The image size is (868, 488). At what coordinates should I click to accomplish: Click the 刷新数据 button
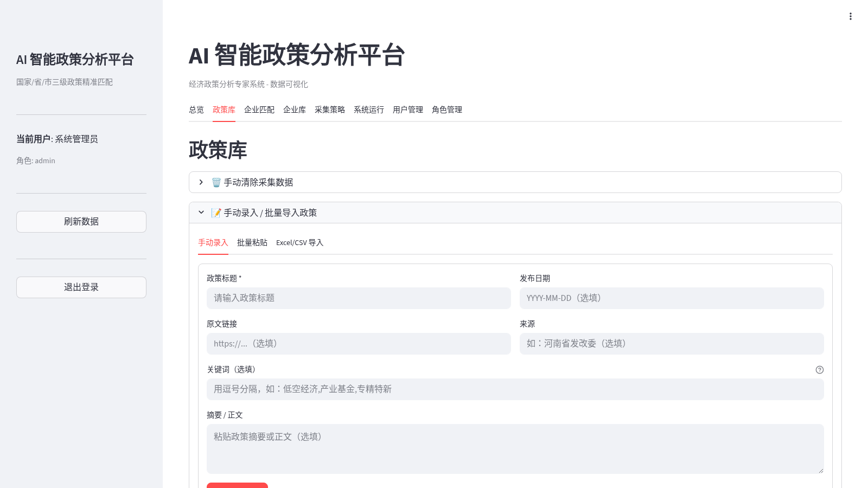81,222
